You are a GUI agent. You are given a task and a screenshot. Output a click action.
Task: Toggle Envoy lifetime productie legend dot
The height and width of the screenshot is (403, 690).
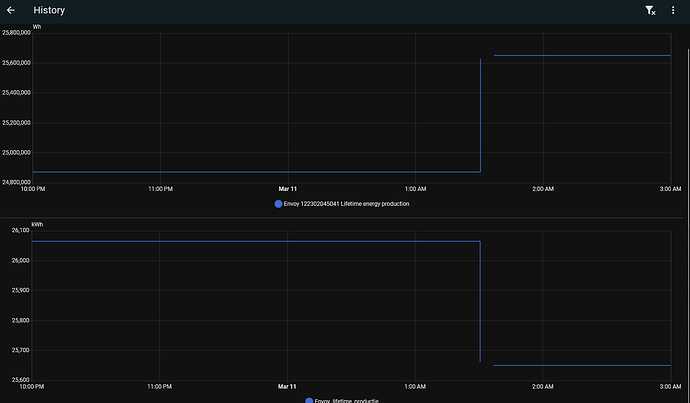pyautogui.click(x=309, y=401)
